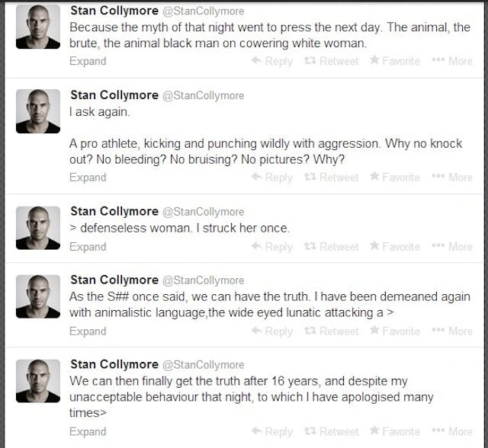Favorite the 'I ask again' tweet
Screen dimensions: 488x448
pos(395,178)
